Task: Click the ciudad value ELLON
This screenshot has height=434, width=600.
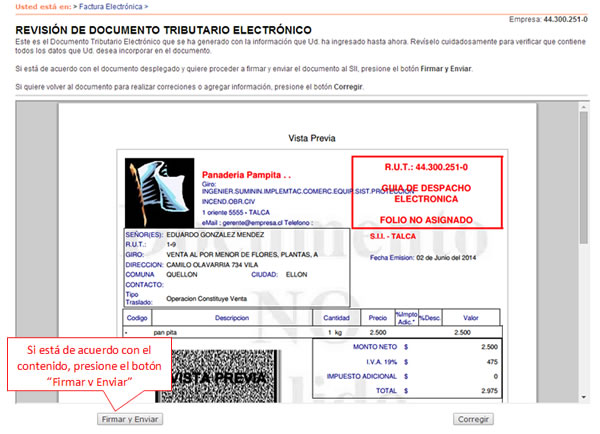Action: [x=297, y=274]
